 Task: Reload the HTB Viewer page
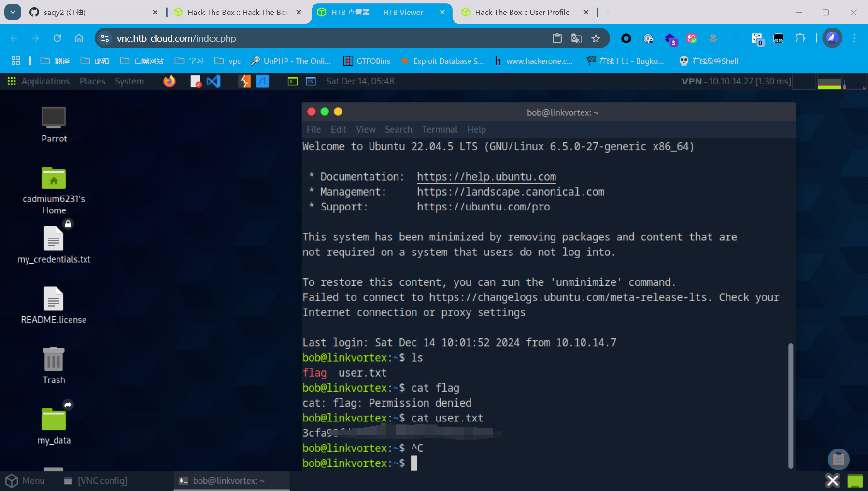click(x=57, y=38)
